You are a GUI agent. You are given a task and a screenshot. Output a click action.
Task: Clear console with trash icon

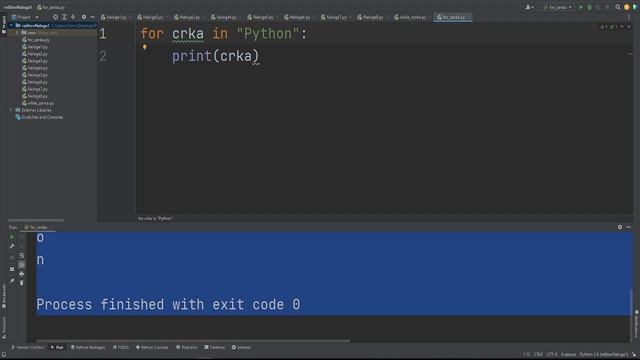[x=22, y=282]
